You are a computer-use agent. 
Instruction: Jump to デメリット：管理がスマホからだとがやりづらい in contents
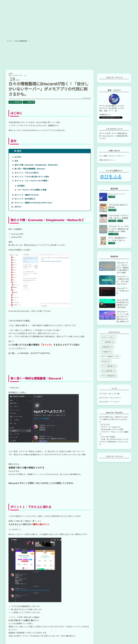33,203
